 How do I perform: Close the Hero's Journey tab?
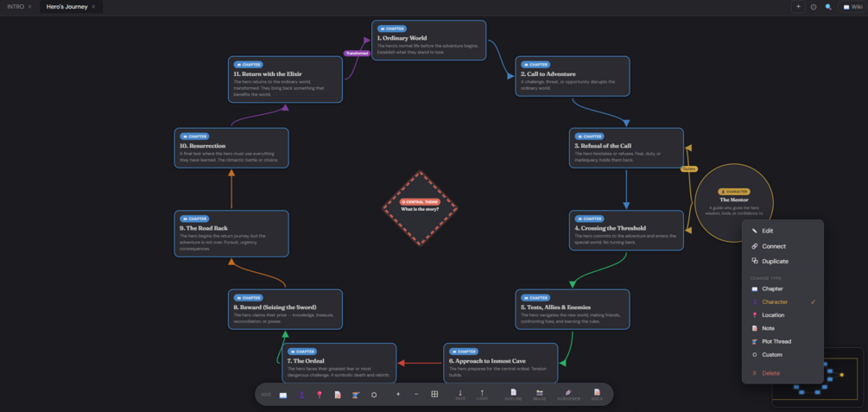(93, 7)
